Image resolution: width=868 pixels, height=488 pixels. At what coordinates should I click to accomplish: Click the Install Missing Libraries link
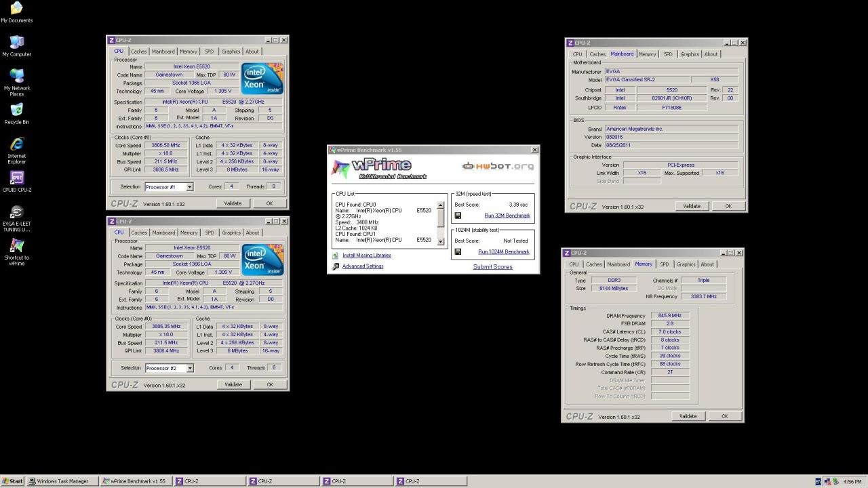[x=367, y=256]
